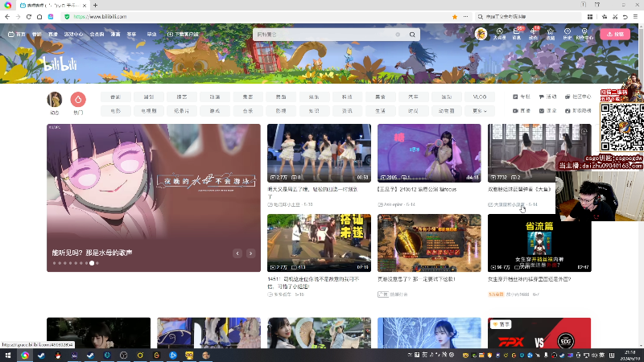
Task: Open the user avatar in the top navigation
Action: pos(481,34)
